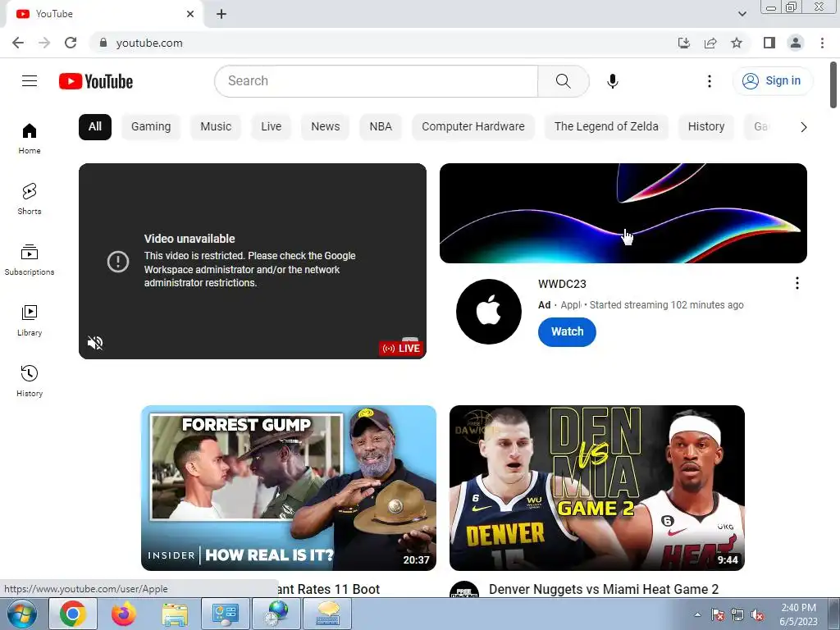Unmute the restricted live video
Viewport: 840px width, 630px height.
pos(95,343)
